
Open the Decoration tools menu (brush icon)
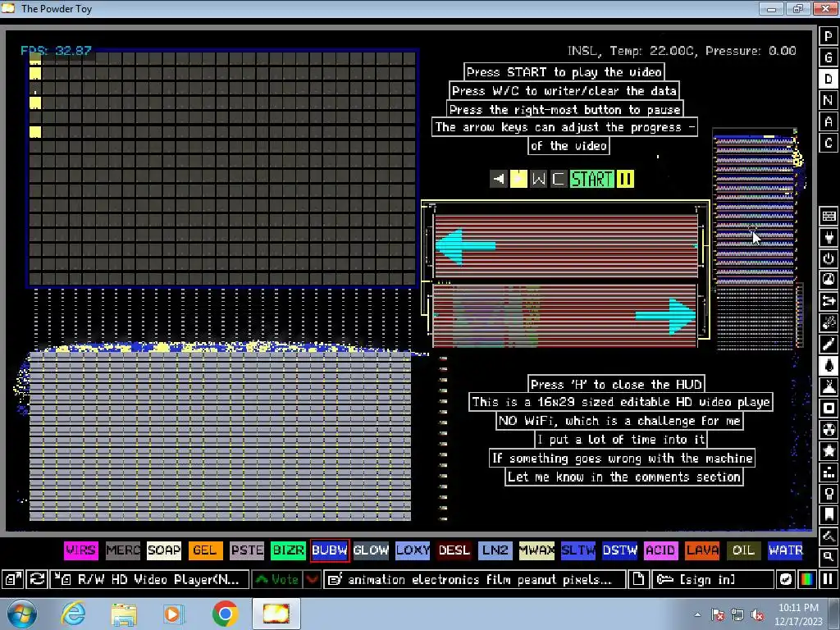click(x=829, y=536)
